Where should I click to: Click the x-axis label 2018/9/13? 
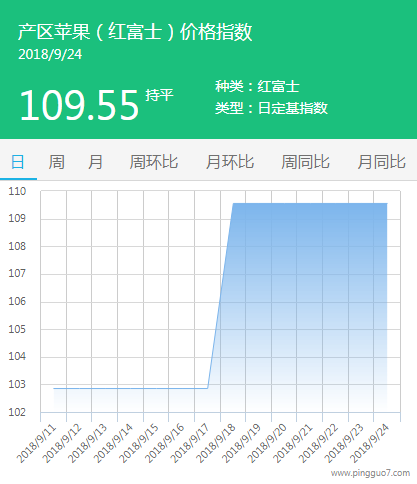click(87, 443)
